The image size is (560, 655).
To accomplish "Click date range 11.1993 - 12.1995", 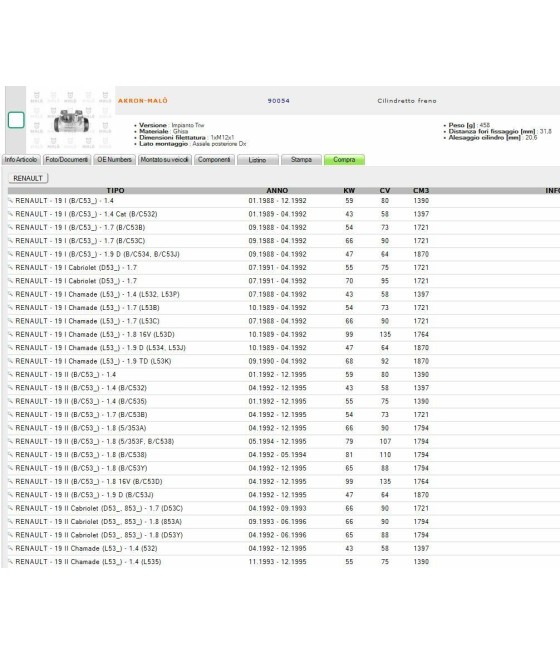I will coord(277,561).
